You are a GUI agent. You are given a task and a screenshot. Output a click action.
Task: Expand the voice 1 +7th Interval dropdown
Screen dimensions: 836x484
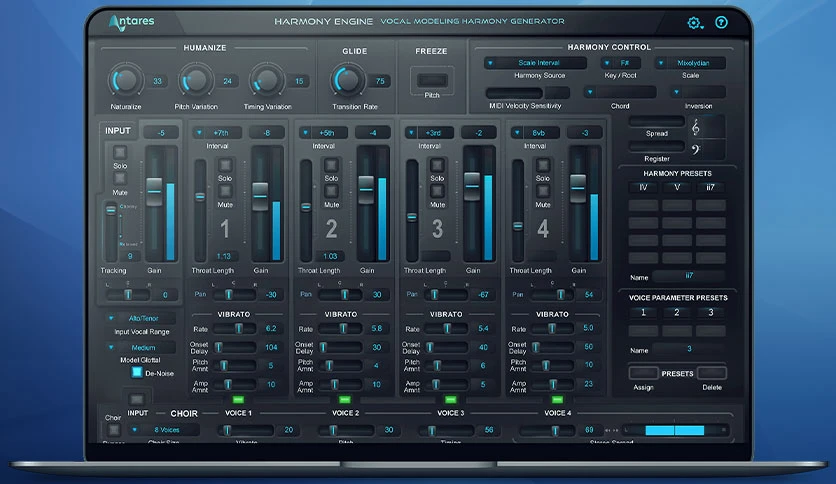coord(218,133)
